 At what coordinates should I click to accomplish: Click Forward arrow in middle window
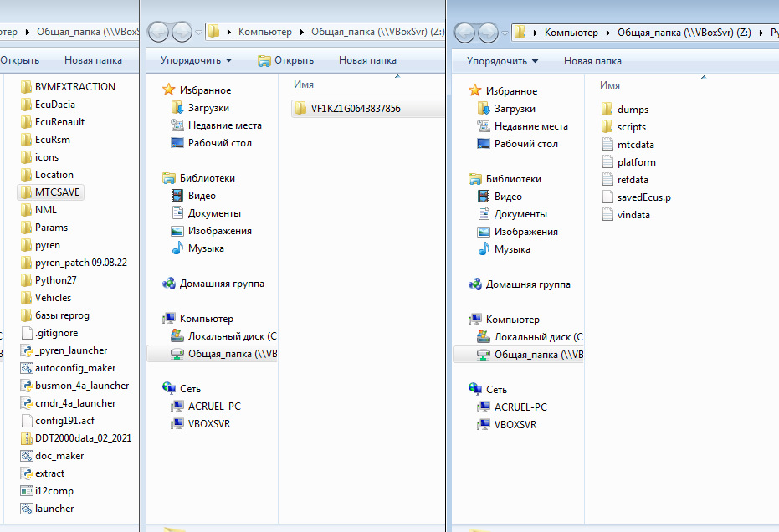coord(182,33)
